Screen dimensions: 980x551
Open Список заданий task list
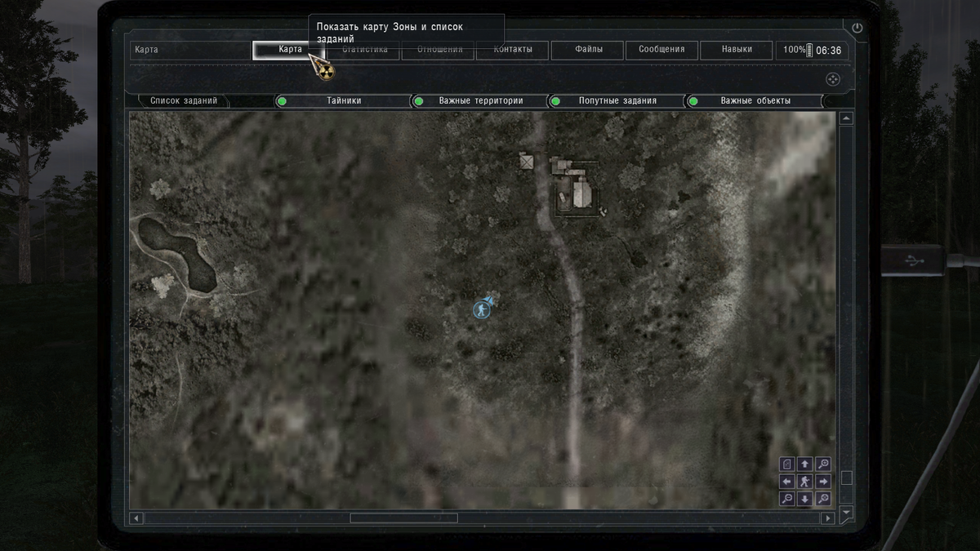tap(184, 101)
